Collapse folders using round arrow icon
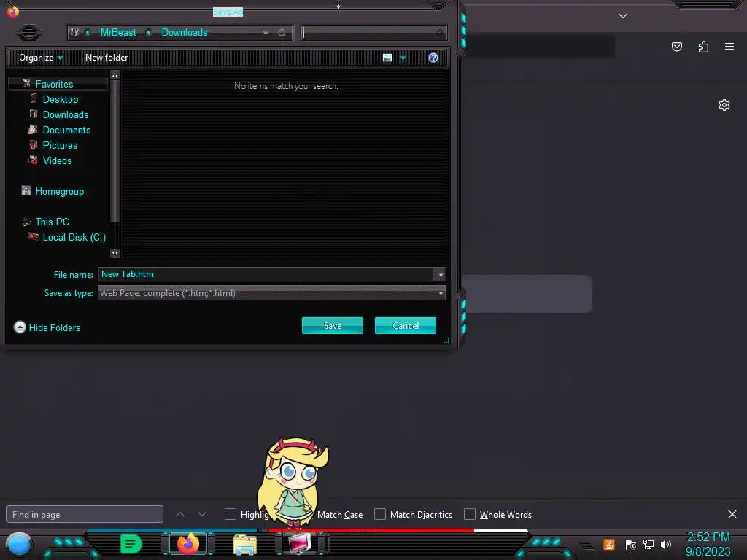The image size is (747, 560). [20, 327]
